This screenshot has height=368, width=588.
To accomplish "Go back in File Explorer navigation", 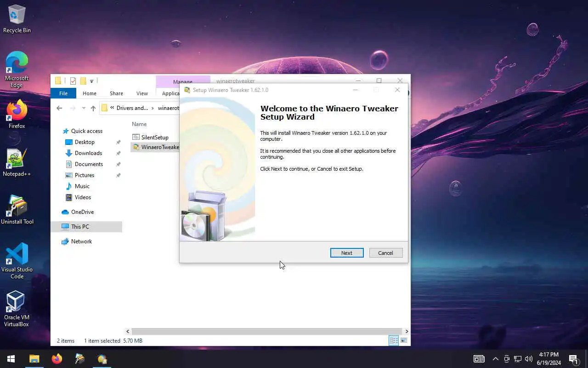I will coord(59,108).
